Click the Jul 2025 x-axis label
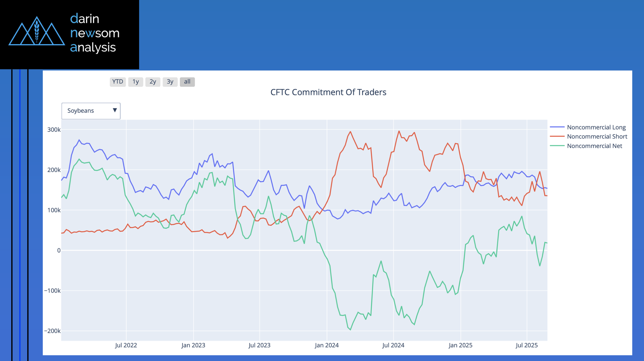Image resolution: width=644 pixels, height=361 pixels. click(527, 345)
